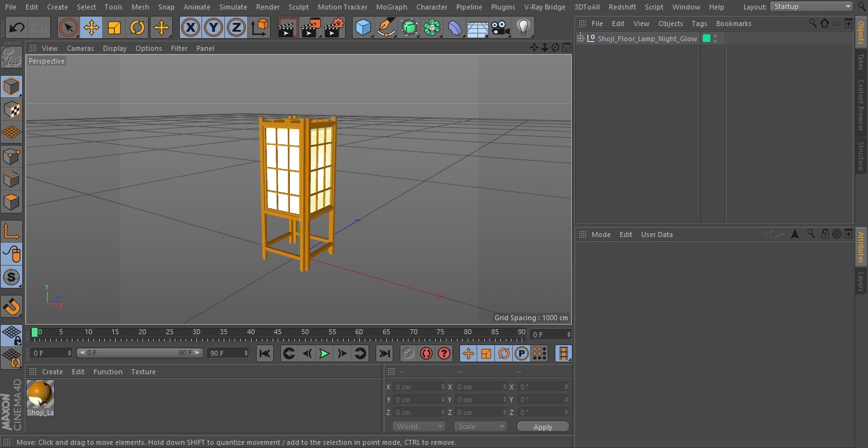Add a Subdivision Surface generator
868x448 pixels.
point(409,27)
